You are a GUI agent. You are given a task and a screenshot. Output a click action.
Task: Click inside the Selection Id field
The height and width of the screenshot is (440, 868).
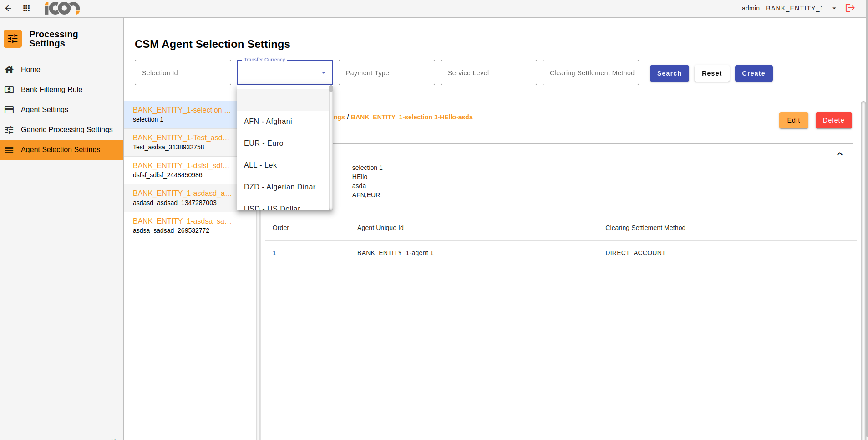tap(182, 72)
